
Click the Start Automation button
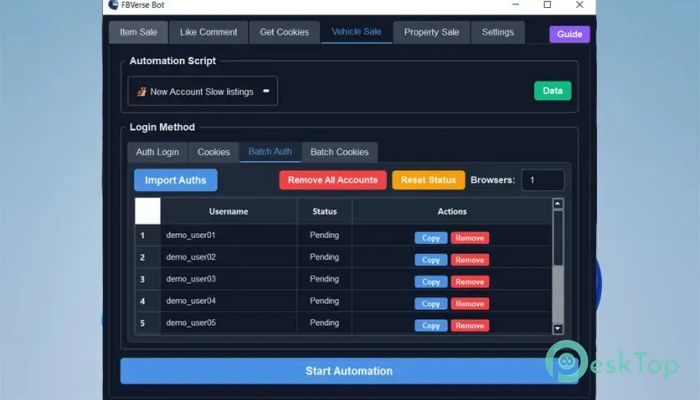click(349, 371)
